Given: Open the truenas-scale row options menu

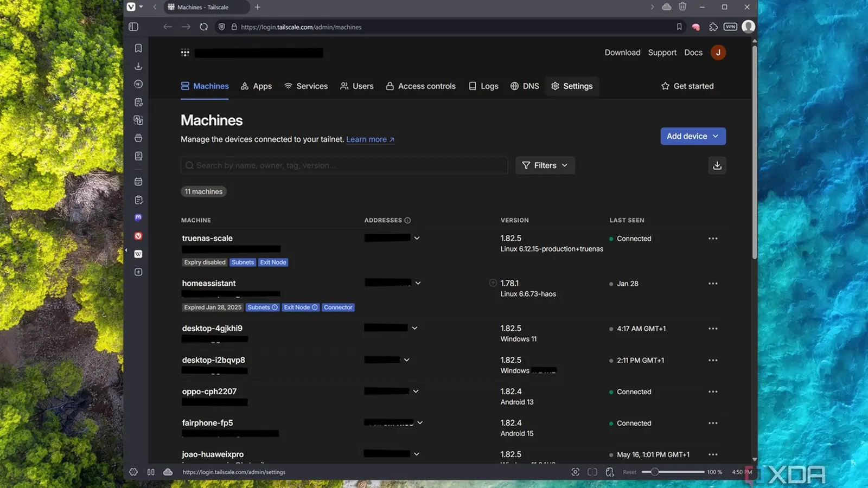Looking at the screenshot, I should pos(713,239).
